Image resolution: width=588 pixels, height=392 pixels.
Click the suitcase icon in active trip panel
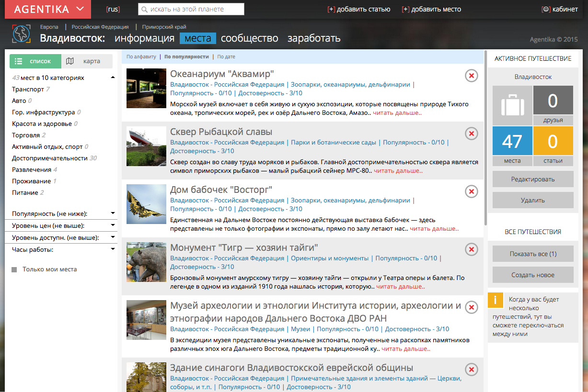pos(512,105)
